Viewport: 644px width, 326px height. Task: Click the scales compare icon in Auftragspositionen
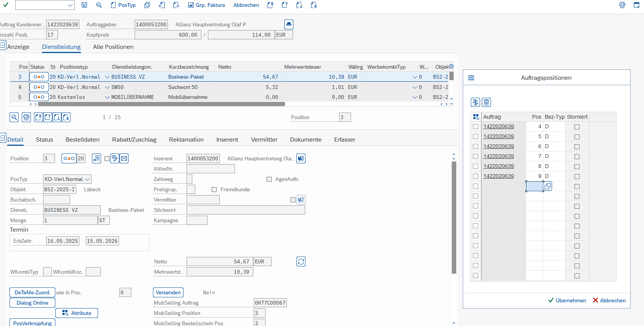coord(475,102)
